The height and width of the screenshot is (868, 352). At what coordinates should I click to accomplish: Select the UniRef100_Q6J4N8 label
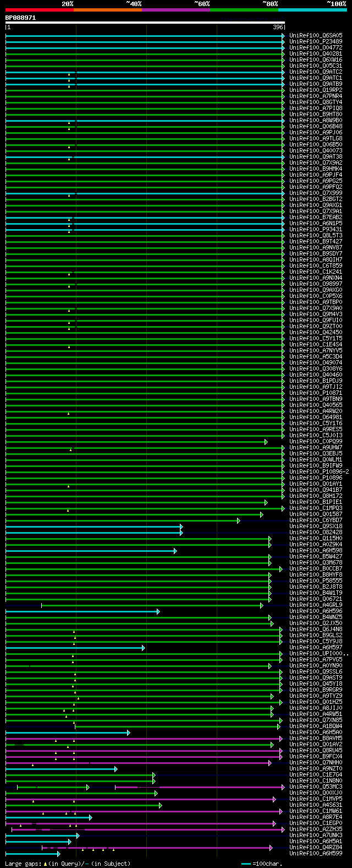316,630
